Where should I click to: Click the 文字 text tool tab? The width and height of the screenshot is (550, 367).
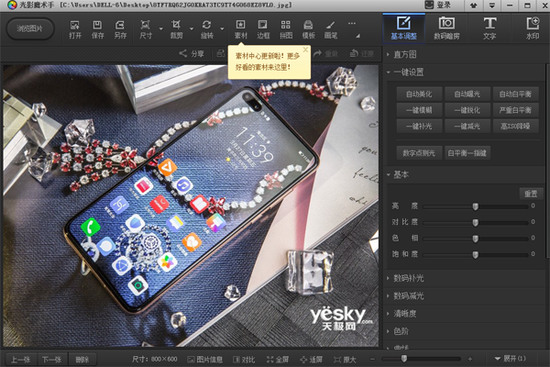490,28
